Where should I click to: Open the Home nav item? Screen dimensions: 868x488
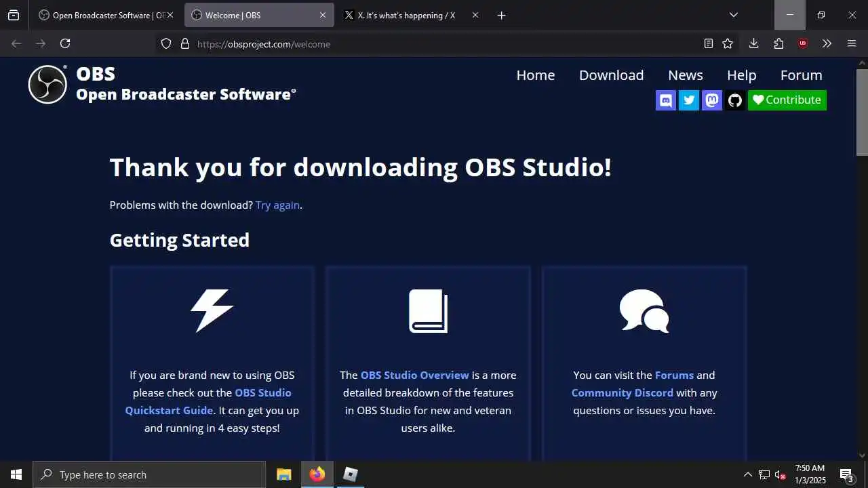(536, 75)
